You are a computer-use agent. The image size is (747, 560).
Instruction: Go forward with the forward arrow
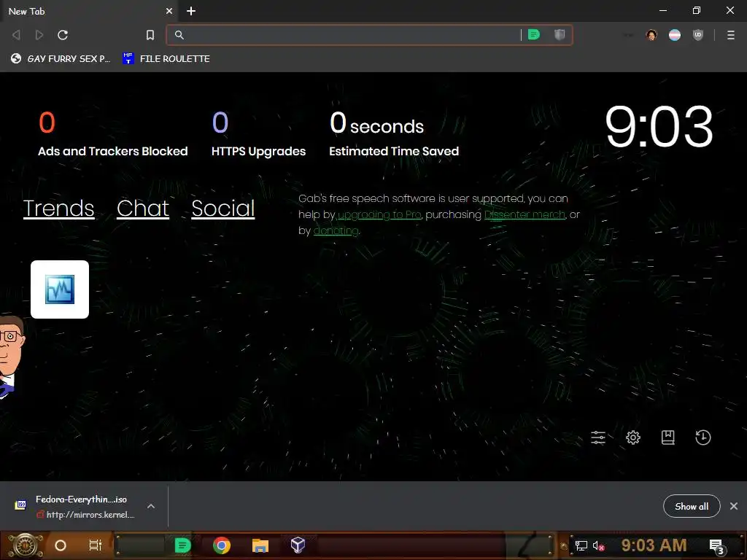click(x=39, y=35)
